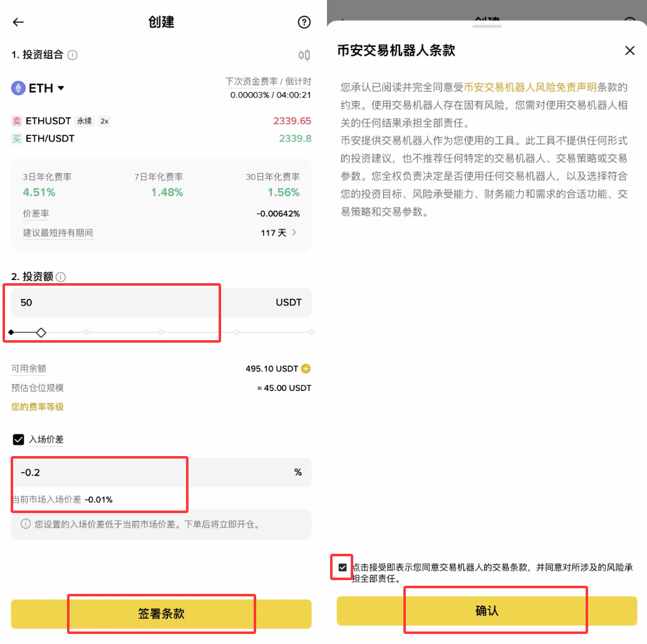View 您的费率等级 details
The image size is (647, 644).
point(38,407)
